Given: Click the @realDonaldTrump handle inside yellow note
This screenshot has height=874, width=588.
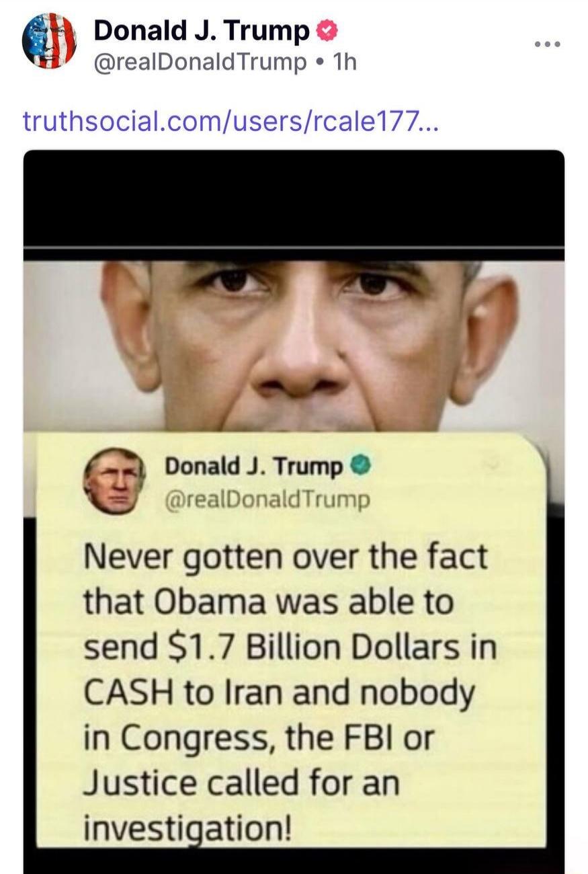Looking at the screenshot, I should pos(267,500).
